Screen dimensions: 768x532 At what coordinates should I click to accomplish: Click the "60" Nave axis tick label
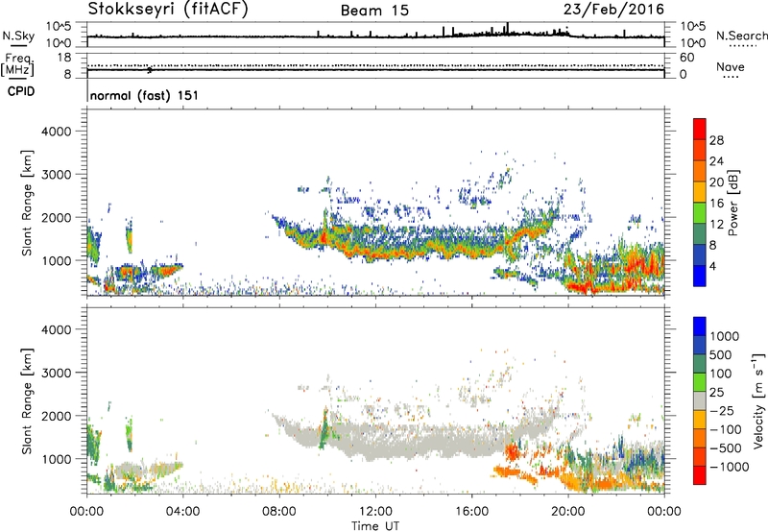(x=686, y=58)
